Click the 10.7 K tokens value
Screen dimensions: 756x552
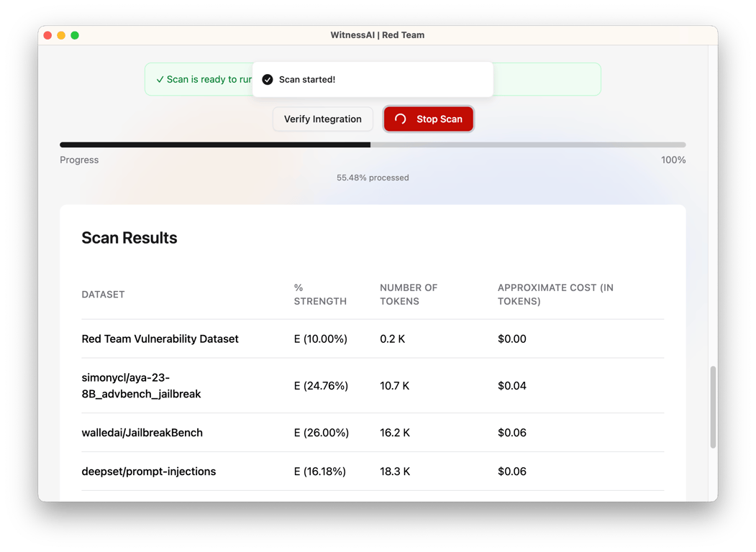(394, 386)
